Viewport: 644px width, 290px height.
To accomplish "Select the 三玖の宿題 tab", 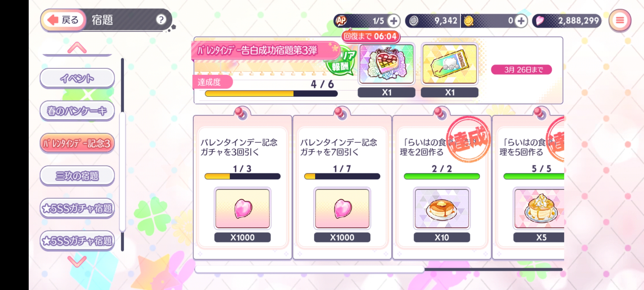I will (x=77, y=176).
